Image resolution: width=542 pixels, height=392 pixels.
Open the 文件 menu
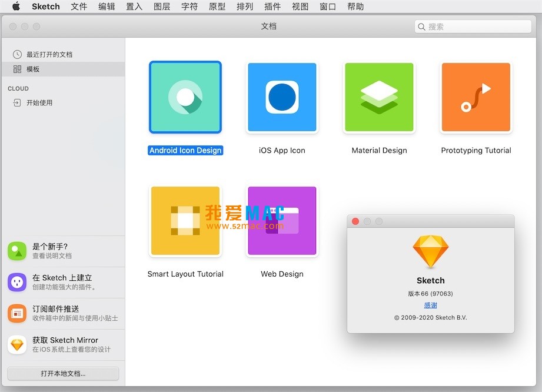pyautogui.click(x=79, y=6)
